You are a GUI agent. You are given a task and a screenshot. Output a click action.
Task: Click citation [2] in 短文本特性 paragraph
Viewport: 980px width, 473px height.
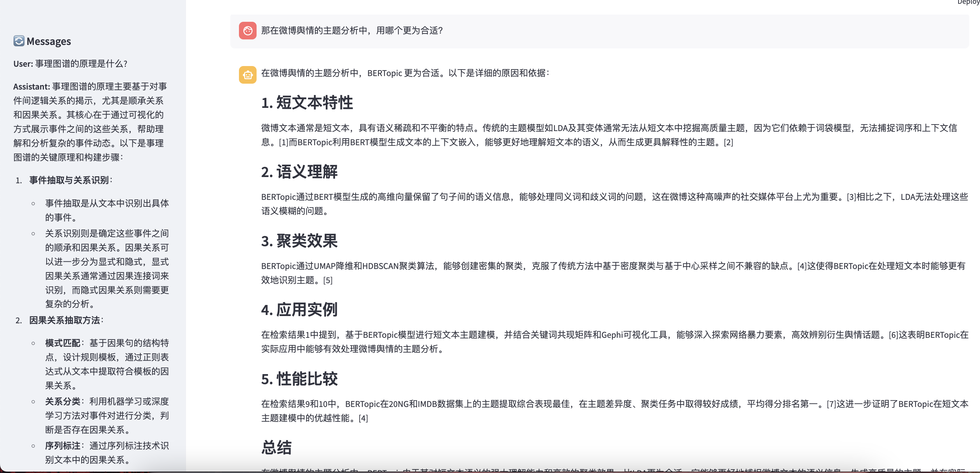tap(728, 142)
